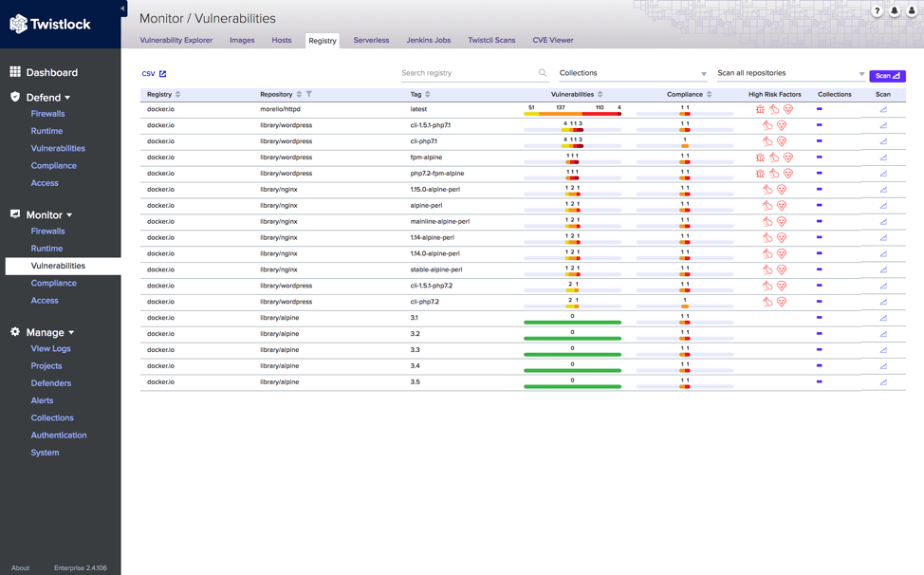Viewport: 924px width, 575px height.
Task: Open the help question mark icon
Action: point(877,11)
